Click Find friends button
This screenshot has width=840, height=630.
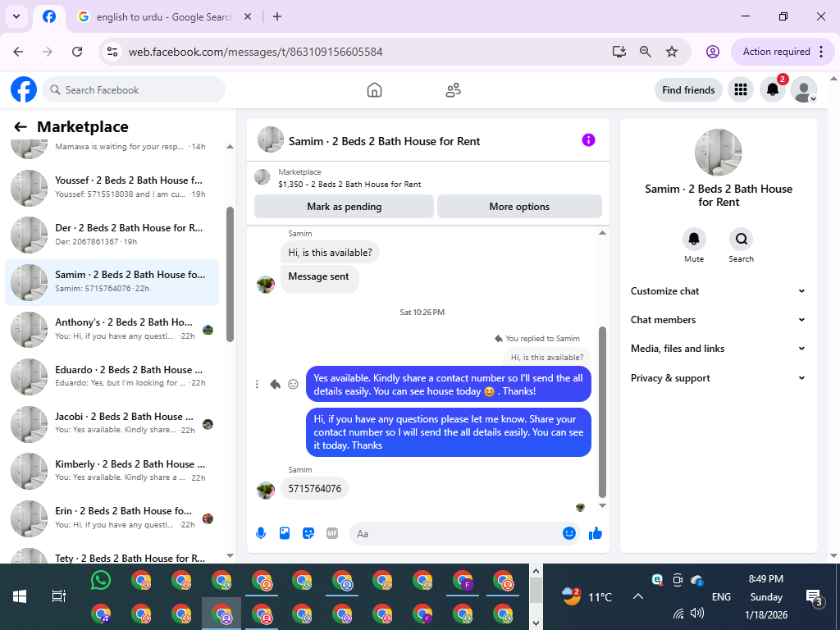[688, 90]
